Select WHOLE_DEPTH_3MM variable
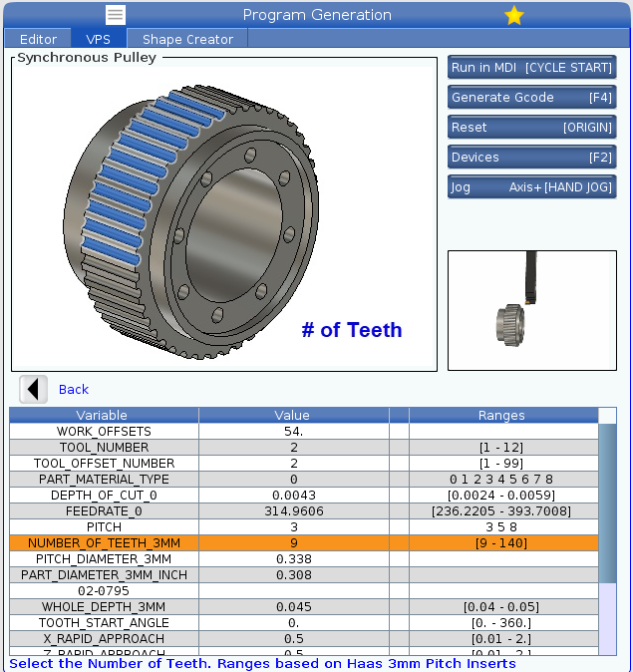The height and width of the screenshot is (672, 633). coord(104,607)
